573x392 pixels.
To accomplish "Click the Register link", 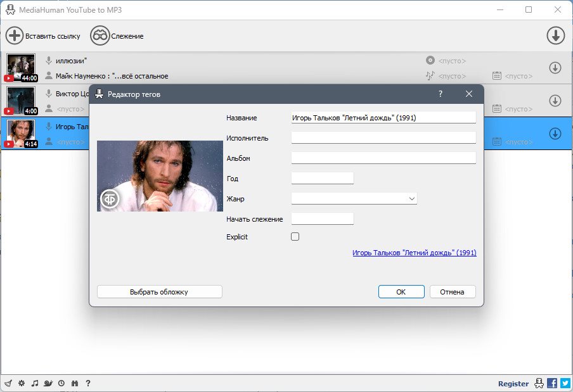I will (513, 384).
